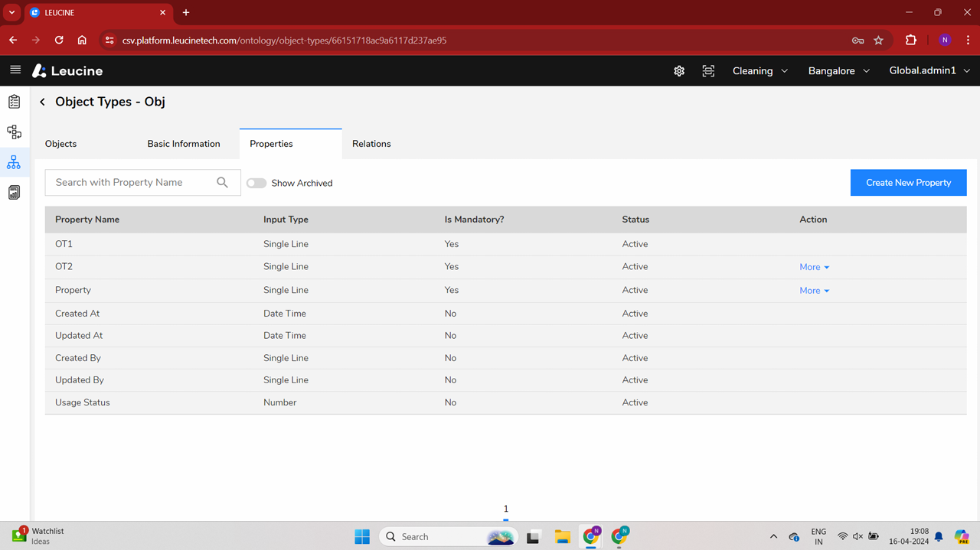
Task: Click the Search with Property Name field
Action: (142, 182)
